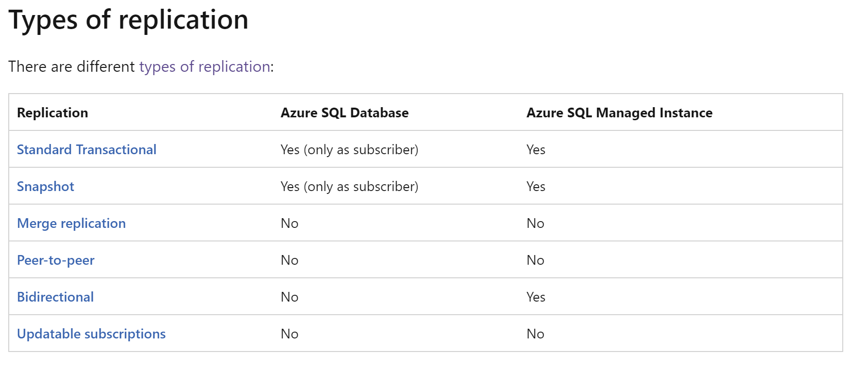Open the Updatable subscriptions link

tap(91, 334)
